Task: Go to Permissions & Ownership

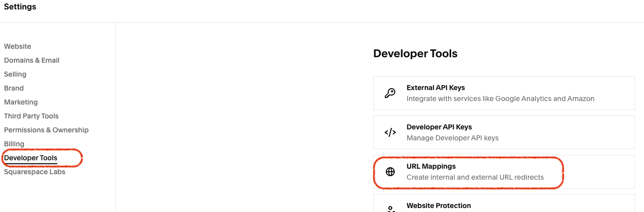Action: point(46,130)
